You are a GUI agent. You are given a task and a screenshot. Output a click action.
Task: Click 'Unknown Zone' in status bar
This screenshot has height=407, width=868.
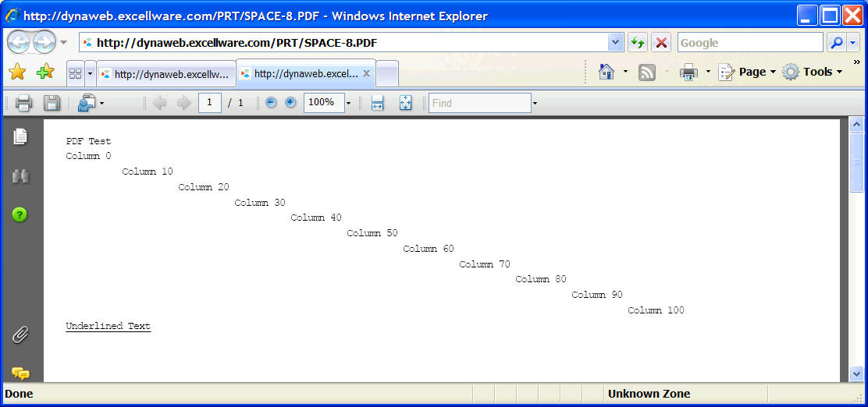tap(649, 394)
